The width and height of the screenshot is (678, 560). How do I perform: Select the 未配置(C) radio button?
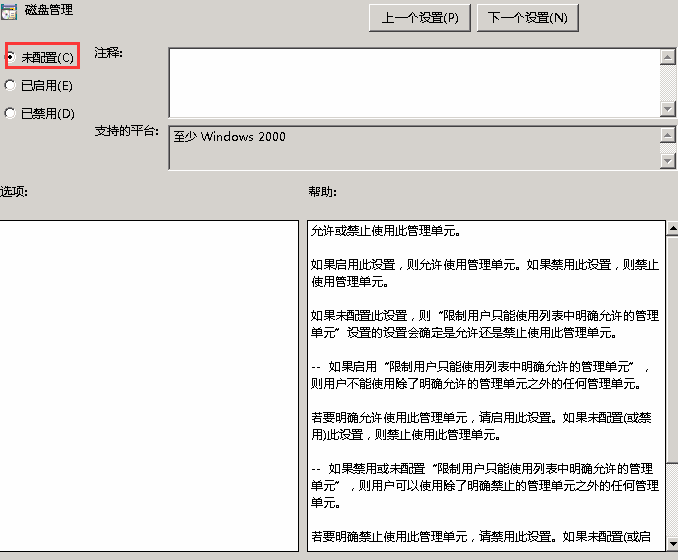(x=11, y=58)
